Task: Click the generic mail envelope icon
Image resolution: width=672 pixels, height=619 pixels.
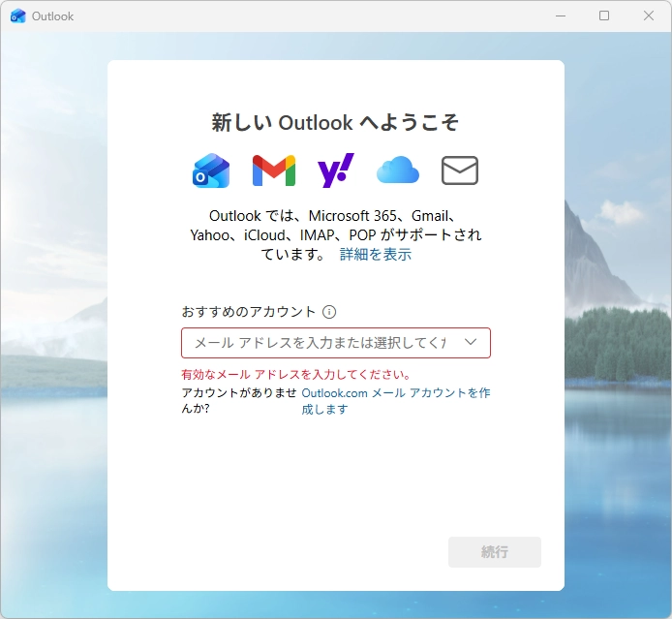Action: [459, 170]
